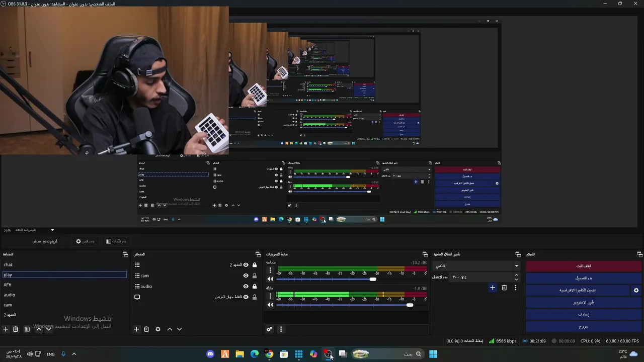
Task: Open mixer footer three-dot options menu
Action: (281, 329)
